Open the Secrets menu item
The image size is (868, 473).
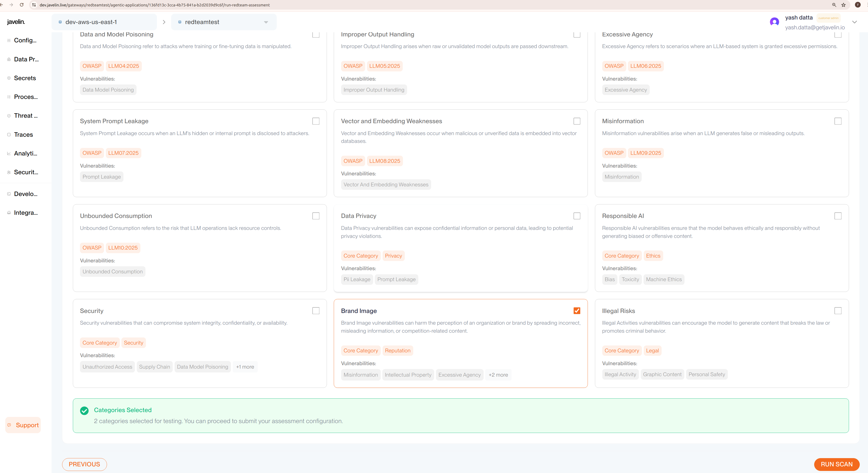tap(25, 78)
